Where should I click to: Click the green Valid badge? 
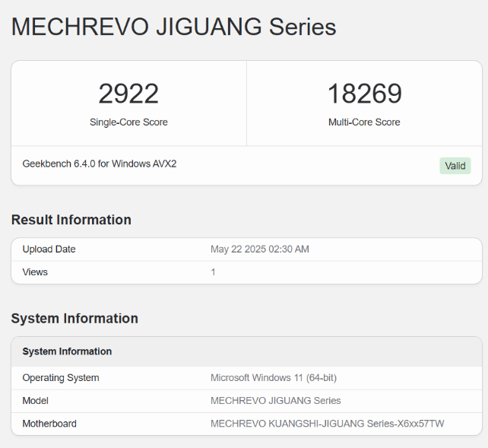click(x=455, y=166)
